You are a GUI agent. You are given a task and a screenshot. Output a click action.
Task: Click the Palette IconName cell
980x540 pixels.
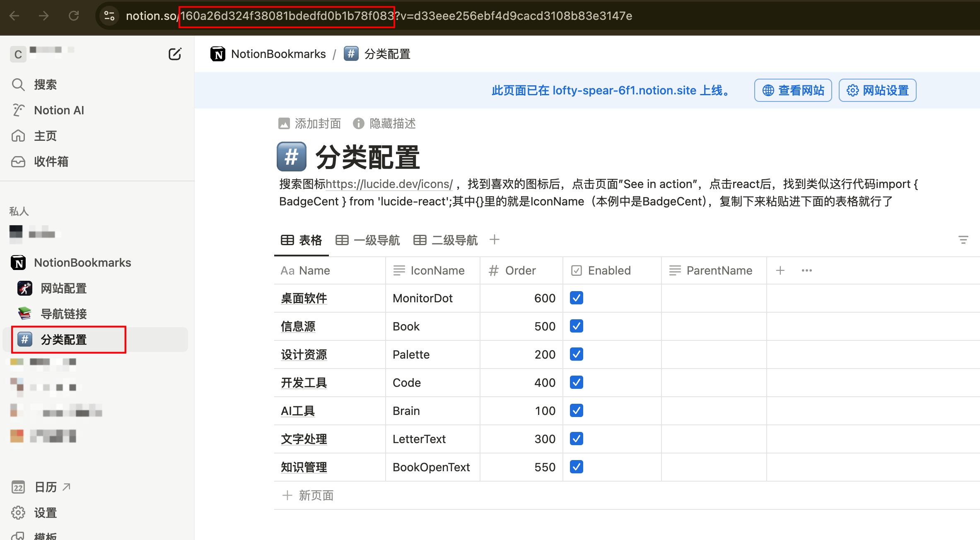(x=433, y=354)
